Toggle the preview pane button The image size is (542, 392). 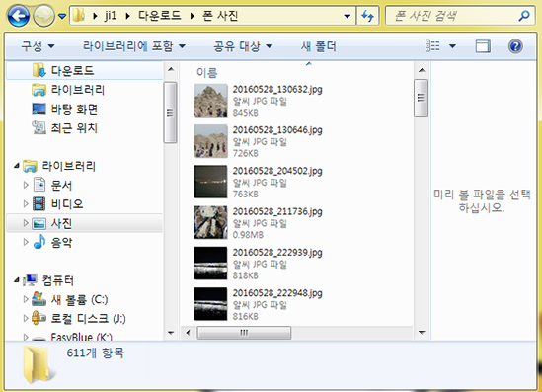click(x=483, y=46)
